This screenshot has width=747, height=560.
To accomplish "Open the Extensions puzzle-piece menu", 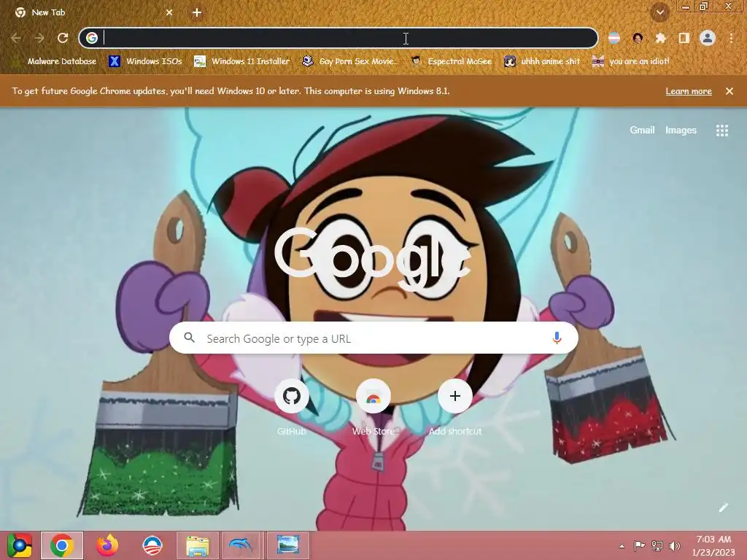I will 660,38.
